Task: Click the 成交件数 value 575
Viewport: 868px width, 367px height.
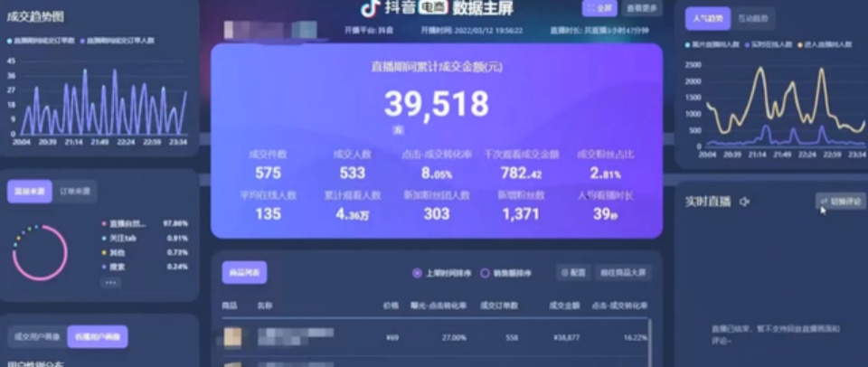Action: (x=269, y=174)
